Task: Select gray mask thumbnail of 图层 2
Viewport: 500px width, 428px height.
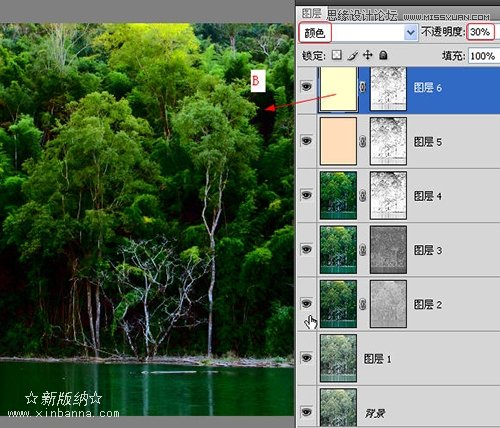Action: click(x=388, y=304)
